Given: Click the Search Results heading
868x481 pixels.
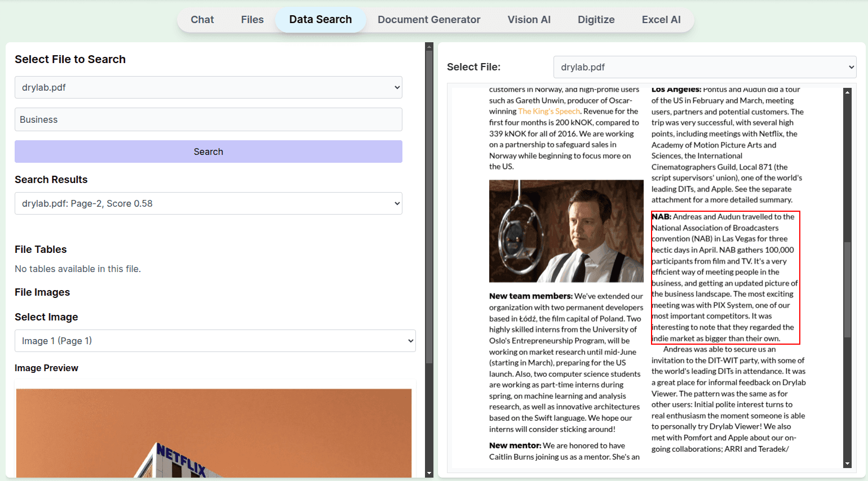Looking at the screenshot, I should [51, 180].
